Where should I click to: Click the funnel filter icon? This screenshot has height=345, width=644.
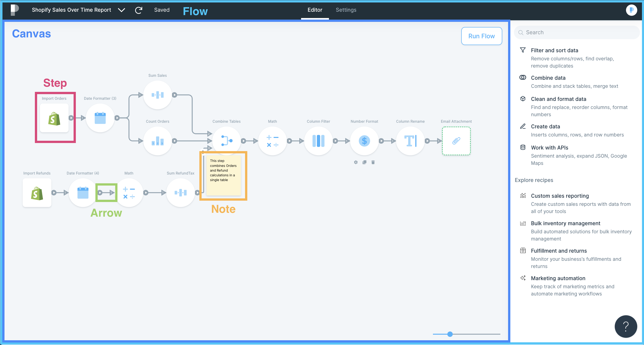523,50
